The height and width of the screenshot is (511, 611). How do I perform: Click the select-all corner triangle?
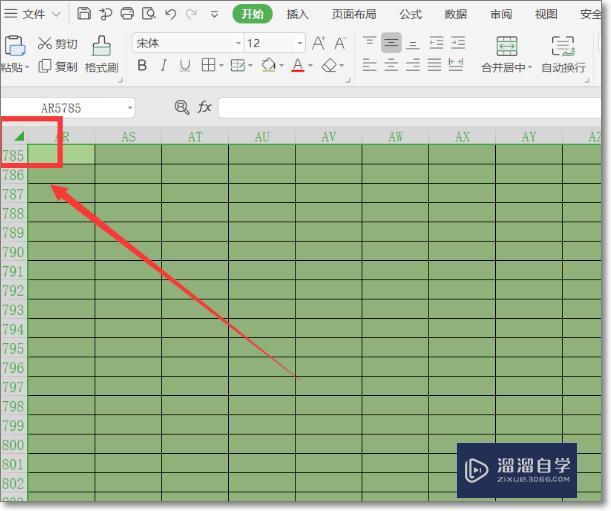[19, 136]
